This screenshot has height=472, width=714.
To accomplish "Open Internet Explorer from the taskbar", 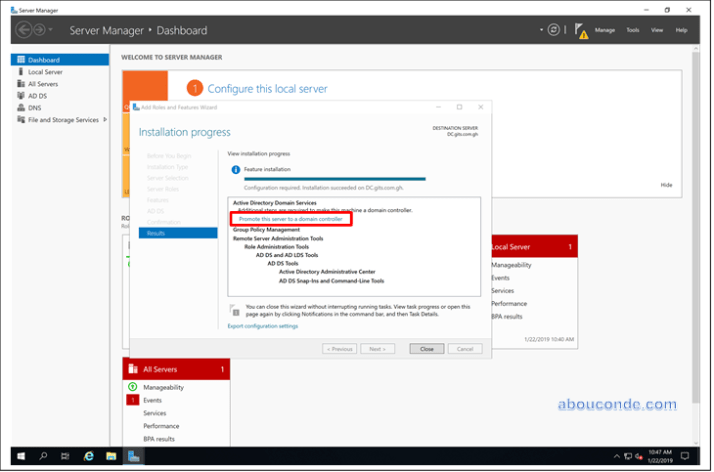I will tap(88, 456).
